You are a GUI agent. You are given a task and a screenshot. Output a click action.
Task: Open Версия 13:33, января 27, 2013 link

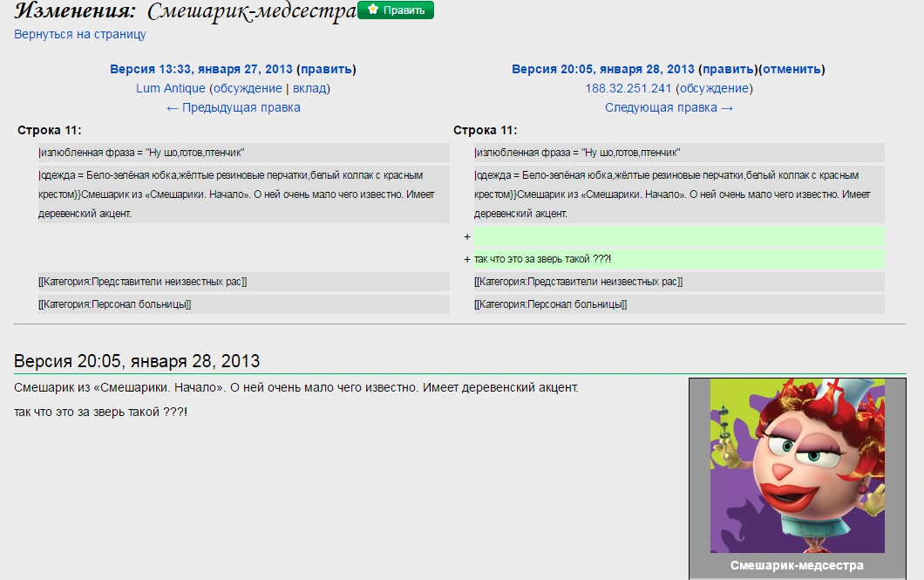tap(201, 69)
